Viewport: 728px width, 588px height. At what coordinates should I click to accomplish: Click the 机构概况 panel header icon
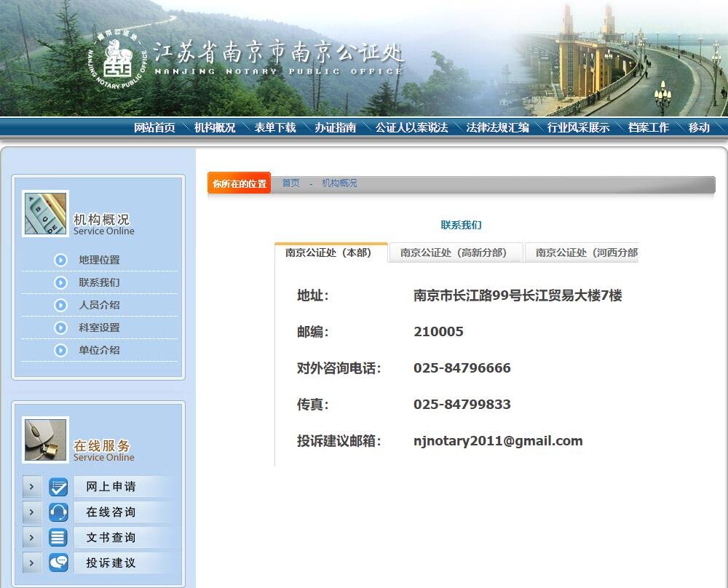coord(44,212)
